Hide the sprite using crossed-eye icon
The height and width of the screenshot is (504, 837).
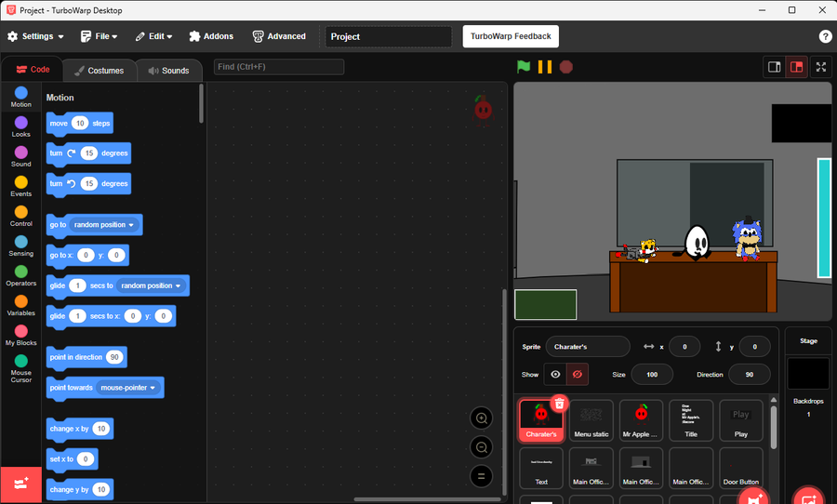coord(577,374)
